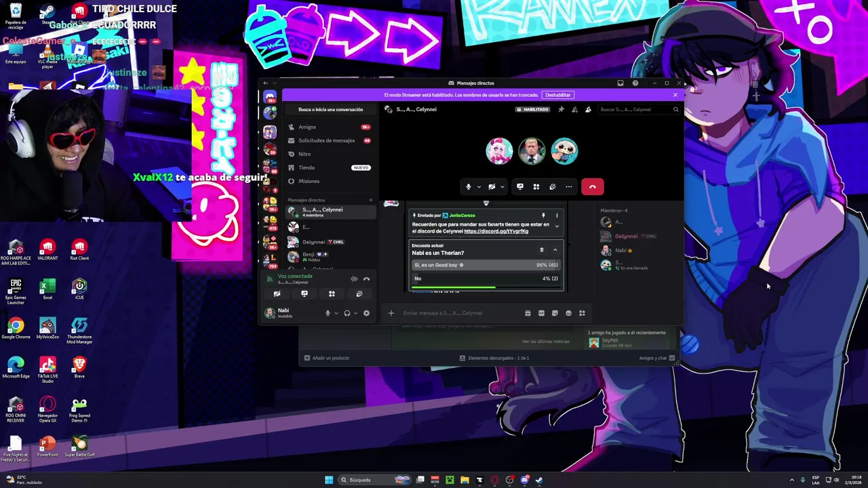Image resolution: width=868 pixels, height=488 pixels.
Task: Open soundboard from voice connected panel
Action: point(359,293)
